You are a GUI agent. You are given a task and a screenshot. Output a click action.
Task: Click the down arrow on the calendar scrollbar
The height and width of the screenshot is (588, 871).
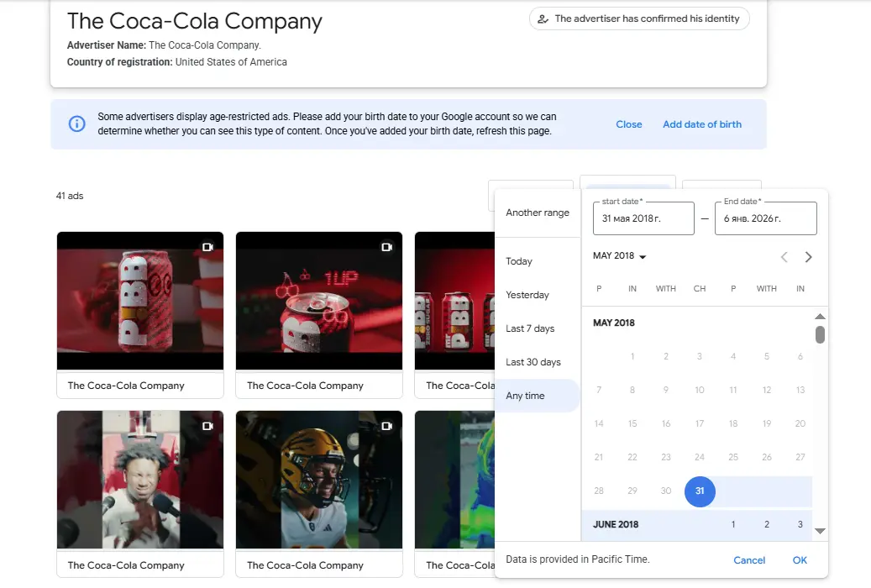tap(819, 529)
